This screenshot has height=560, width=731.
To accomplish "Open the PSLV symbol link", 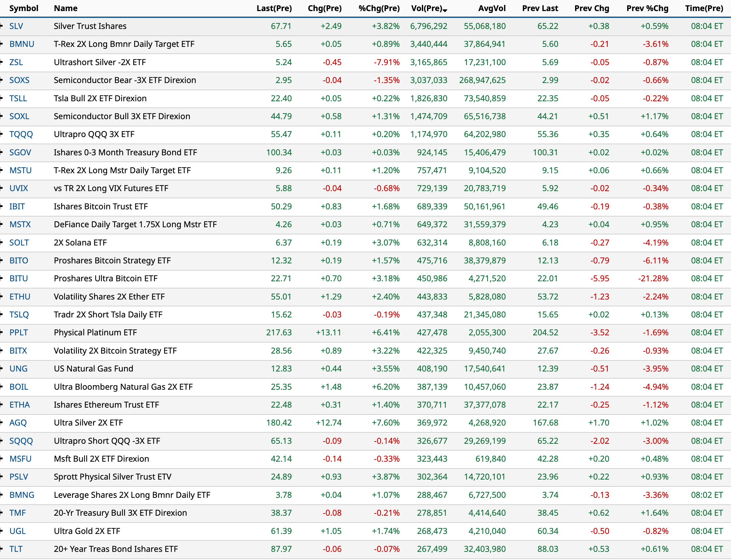I will point(19,477).
